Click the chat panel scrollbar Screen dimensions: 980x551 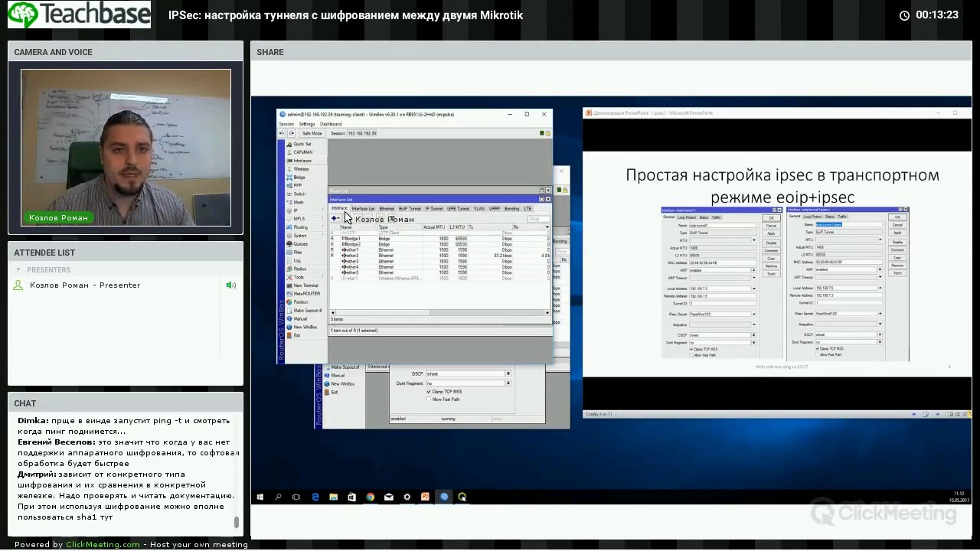(237, 523)
